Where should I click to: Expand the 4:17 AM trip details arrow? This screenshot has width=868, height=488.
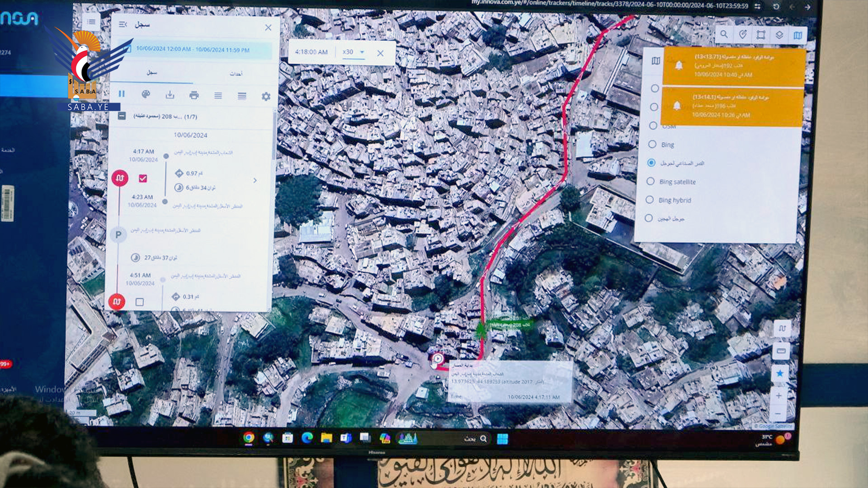[255, 181]
